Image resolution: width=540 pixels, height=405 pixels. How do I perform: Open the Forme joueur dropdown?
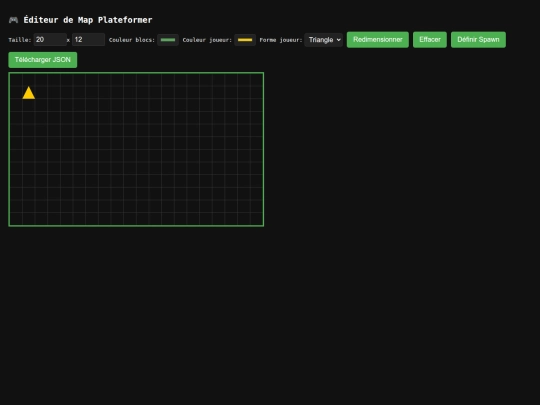[324, 40]
